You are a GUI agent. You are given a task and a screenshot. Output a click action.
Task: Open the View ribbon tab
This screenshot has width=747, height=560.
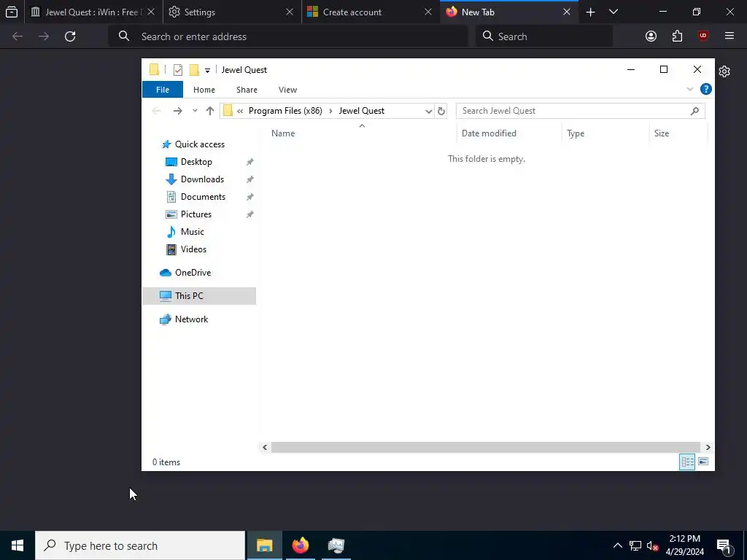tap(287, 90)
